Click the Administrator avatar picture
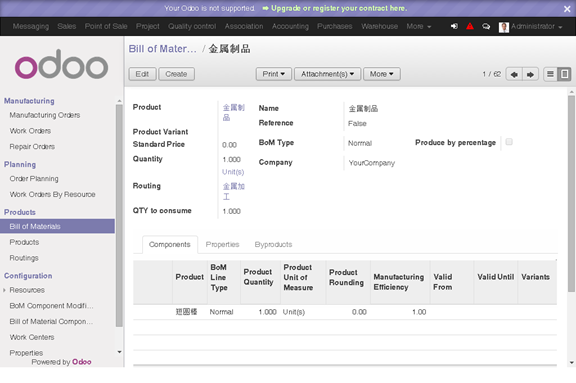 point(504,27)
